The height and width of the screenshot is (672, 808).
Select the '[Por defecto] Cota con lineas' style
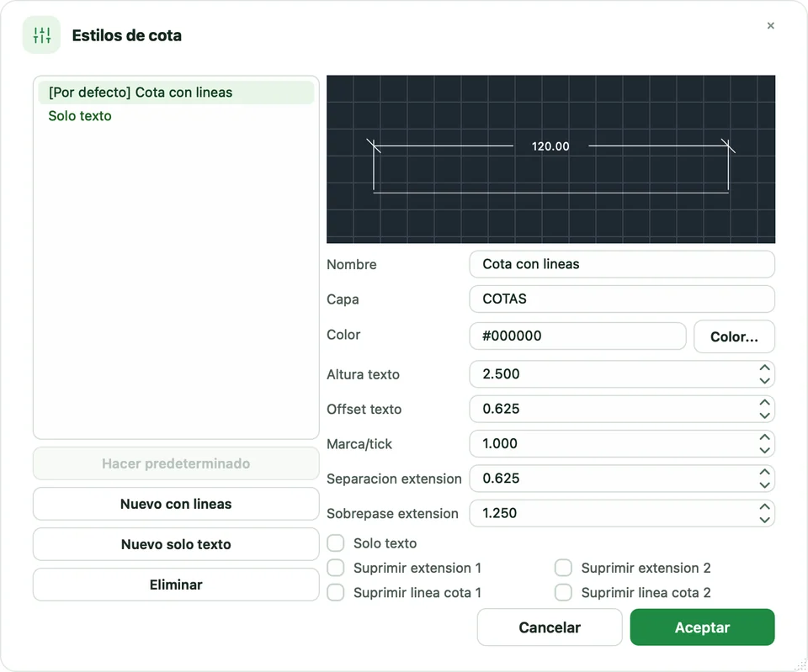click(176, 93)
